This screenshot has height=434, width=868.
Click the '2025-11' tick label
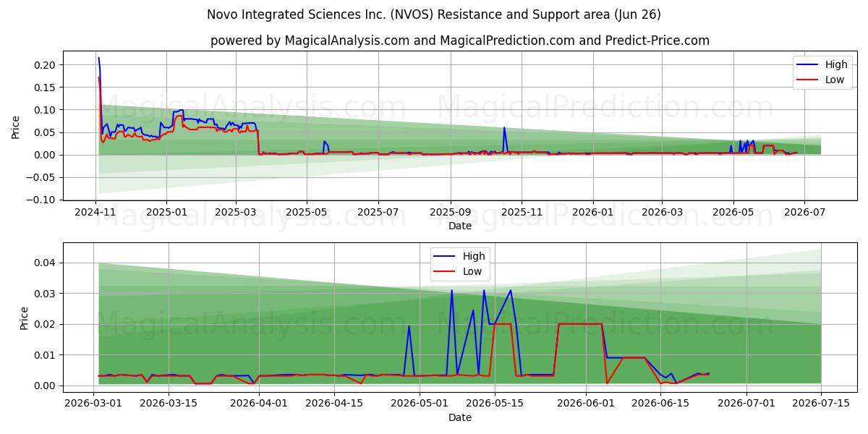coord(522,212)
